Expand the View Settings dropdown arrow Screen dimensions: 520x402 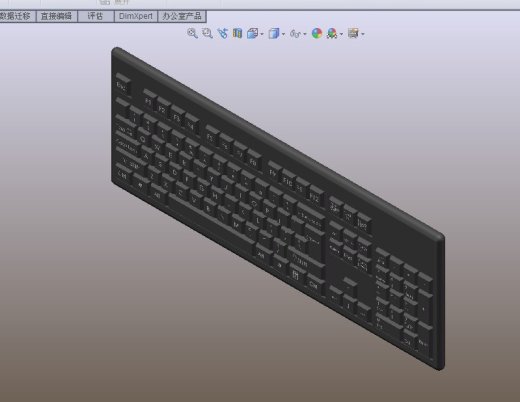pyautogui.click(x=363, y=34)
